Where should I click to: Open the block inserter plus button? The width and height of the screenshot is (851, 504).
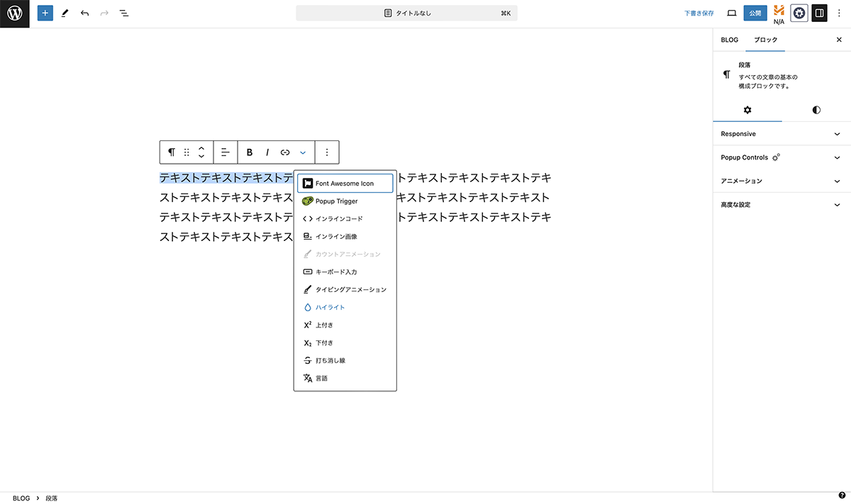pos(45,13)
